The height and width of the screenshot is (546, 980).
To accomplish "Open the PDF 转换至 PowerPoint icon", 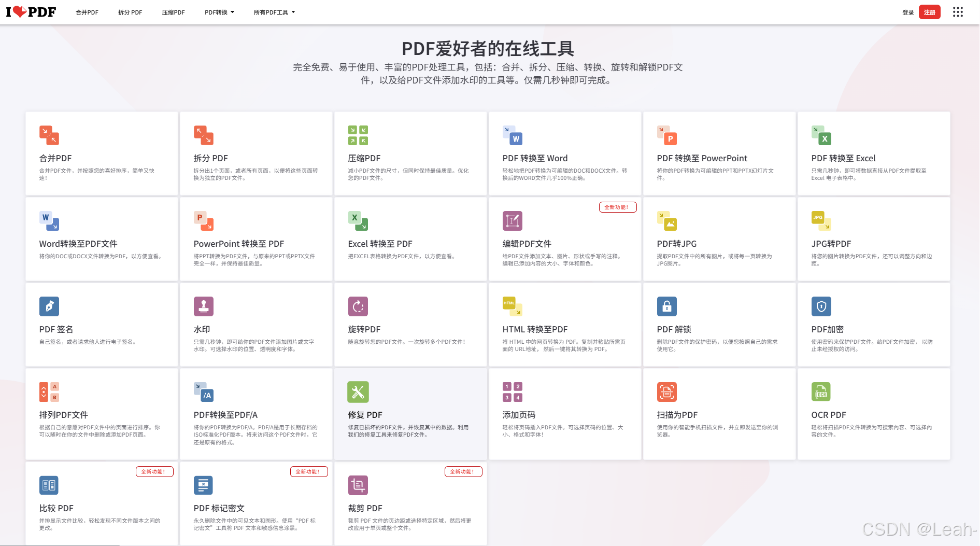I will point(667,135).
